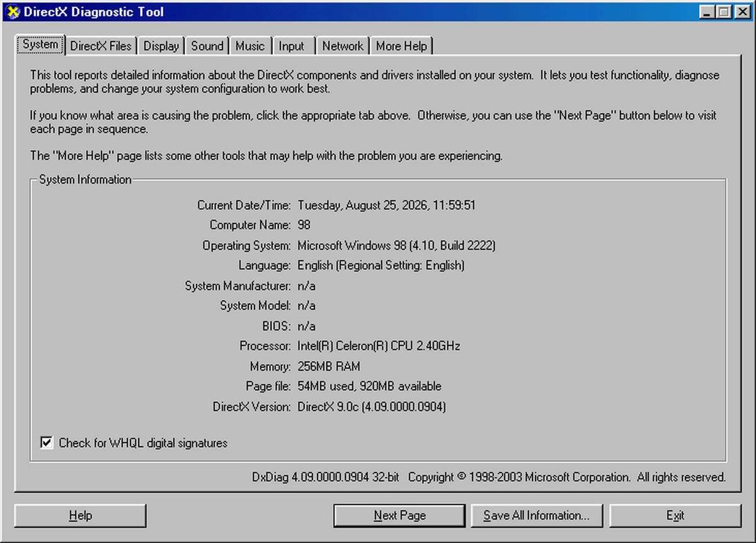
Task: Click Save All Information button
Action: click(536, 515)
